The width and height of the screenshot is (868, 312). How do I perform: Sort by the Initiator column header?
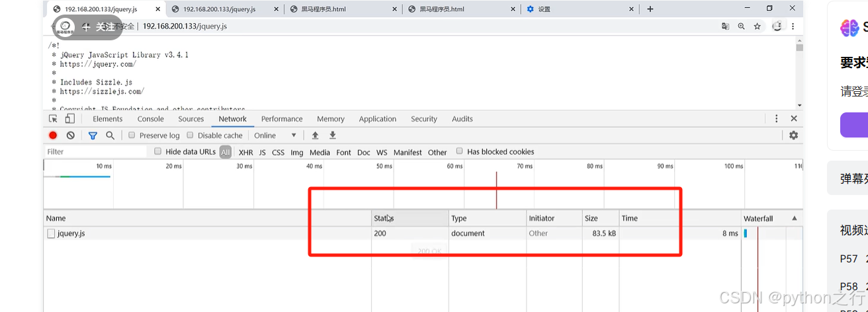click(554, 218)
